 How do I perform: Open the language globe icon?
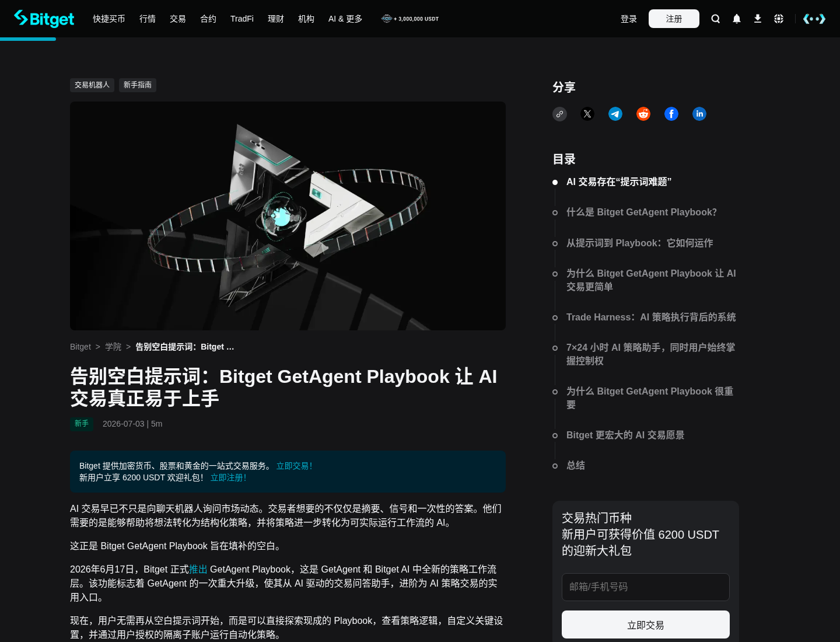point(779,19)
